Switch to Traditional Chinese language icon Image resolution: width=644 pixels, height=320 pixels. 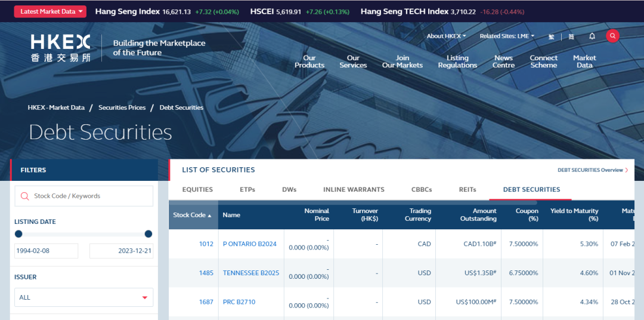click(551, 36)
